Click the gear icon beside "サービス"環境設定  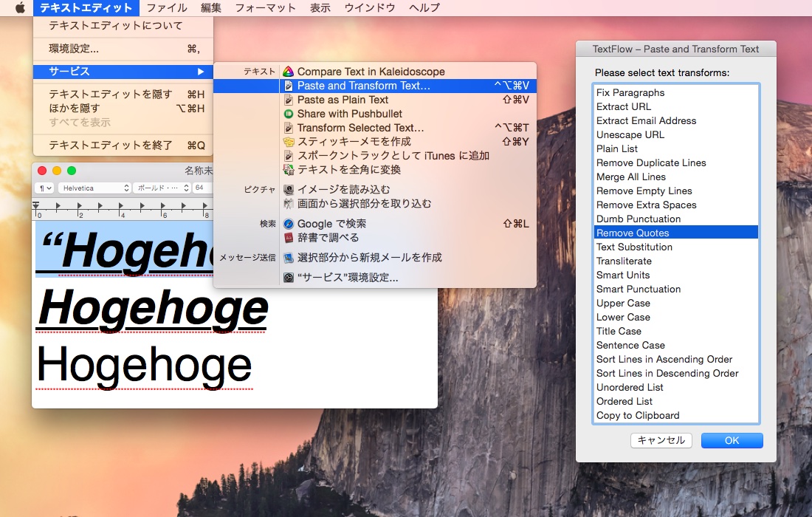click(x=289, y=278)
